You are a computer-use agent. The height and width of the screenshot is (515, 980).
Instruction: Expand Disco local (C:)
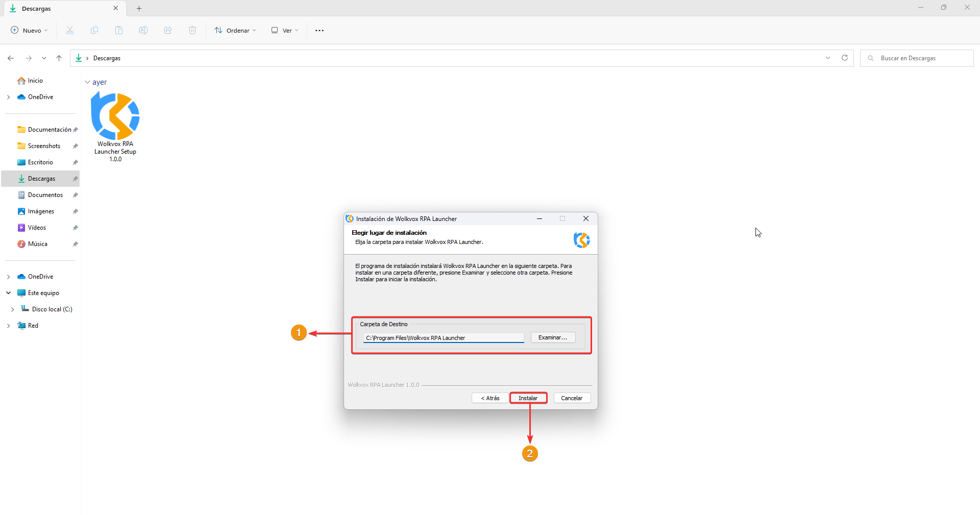tap(12, 309)
